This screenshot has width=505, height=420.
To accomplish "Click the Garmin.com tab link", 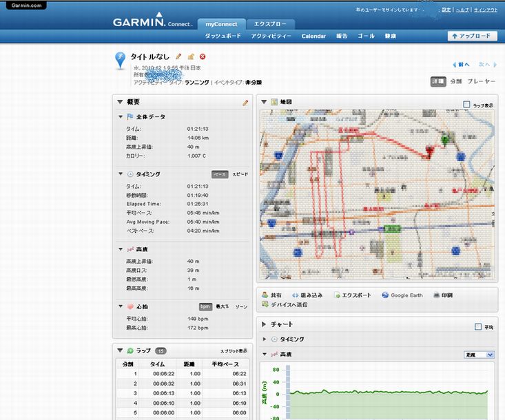I will coord(26,5).
